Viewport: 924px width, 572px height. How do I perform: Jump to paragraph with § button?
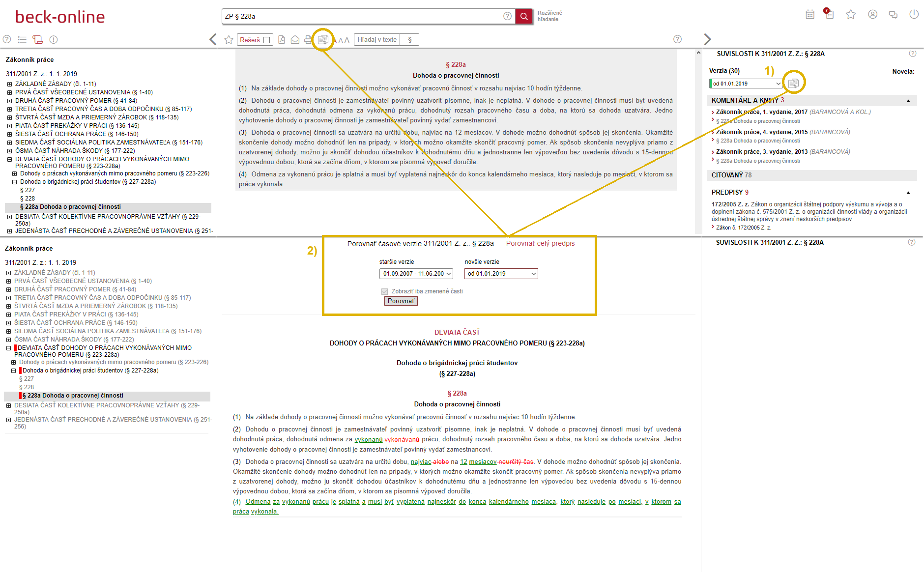click(410, 40)
